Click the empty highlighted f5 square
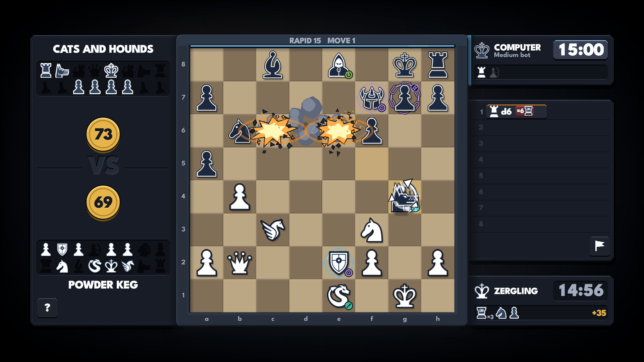The height and width of the screenshot is (362, 644). pyautogui.click(x=372, y=164)
